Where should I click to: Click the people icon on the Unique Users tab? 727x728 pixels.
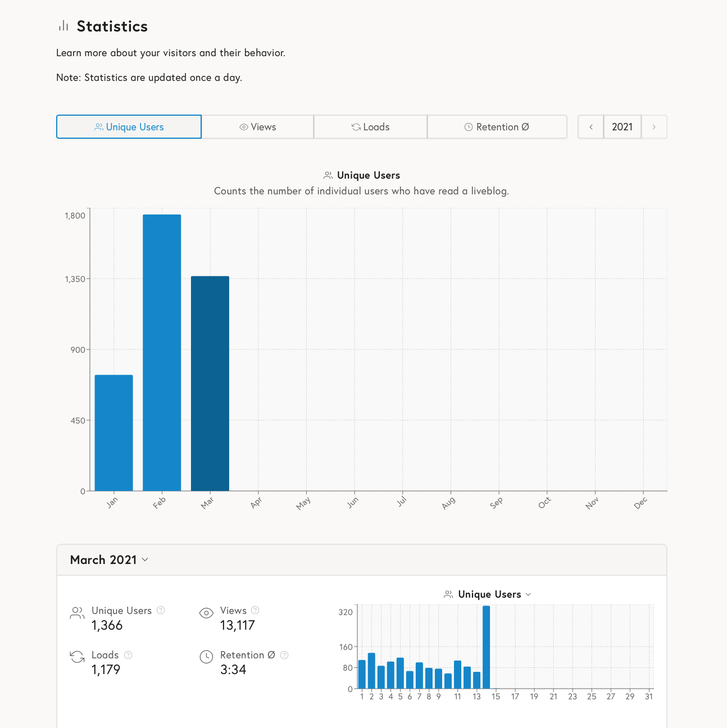point(99,127)
